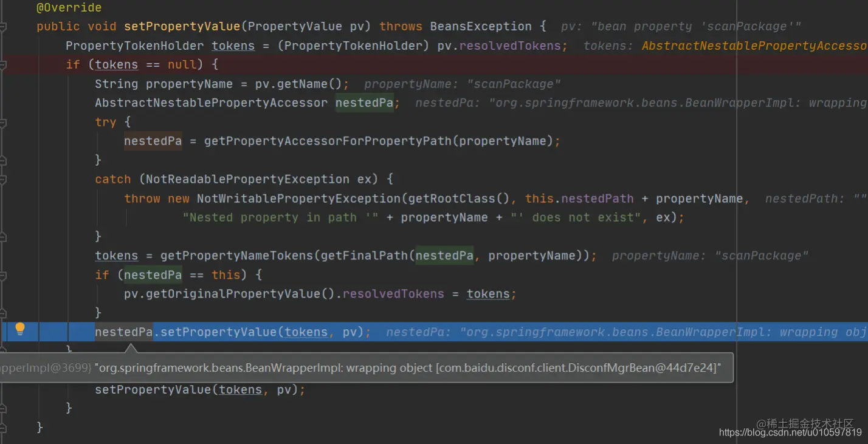
Task: Click the inline nestedPa hint beside its declaration
Action: point(641,103)
